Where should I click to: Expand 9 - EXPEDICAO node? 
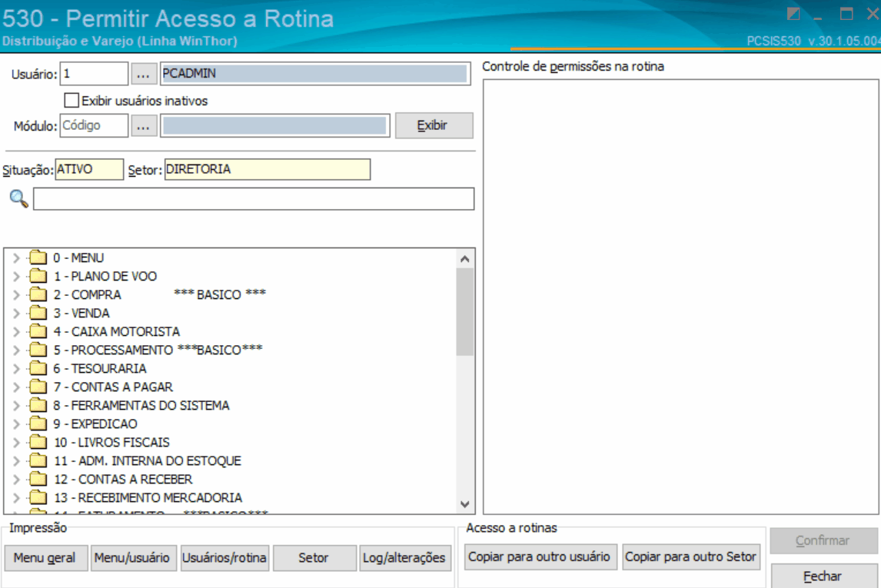[16, 424]
